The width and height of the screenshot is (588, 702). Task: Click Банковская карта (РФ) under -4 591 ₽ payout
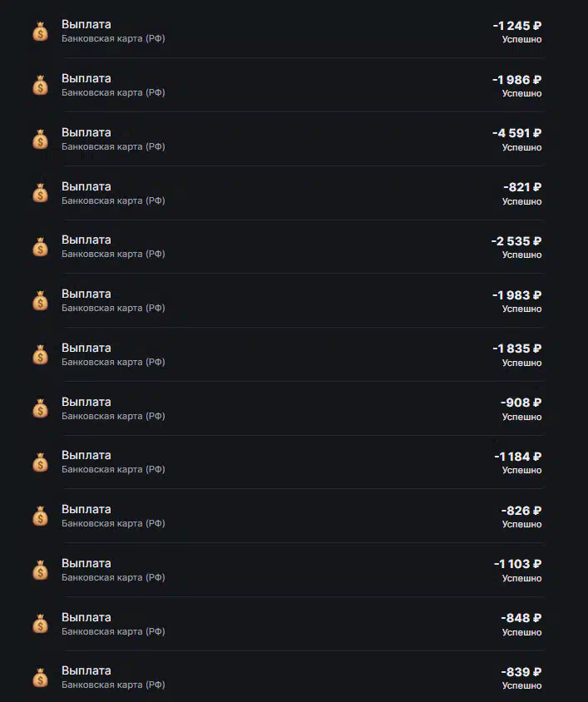pos(113,146)
